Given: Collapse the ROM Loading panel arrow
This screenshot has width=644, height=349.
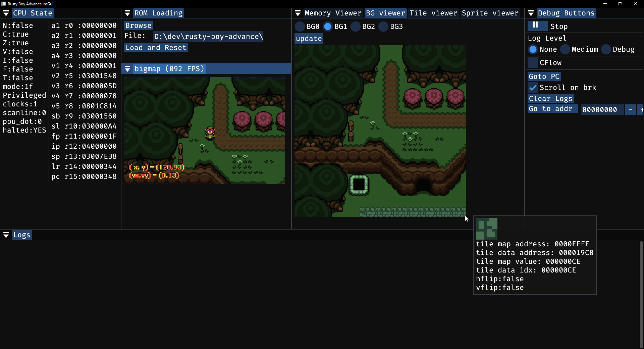Looking at the screenshot, I should 127,13.
